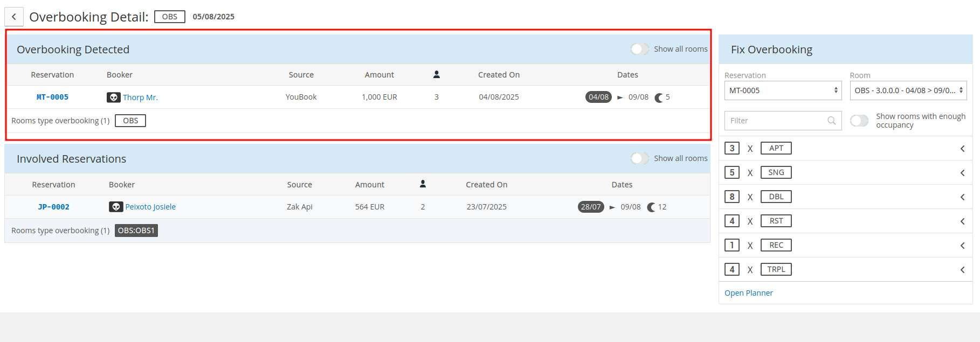Click the Open Planner link
980x342 pixels.
click(x=748, y=293)
